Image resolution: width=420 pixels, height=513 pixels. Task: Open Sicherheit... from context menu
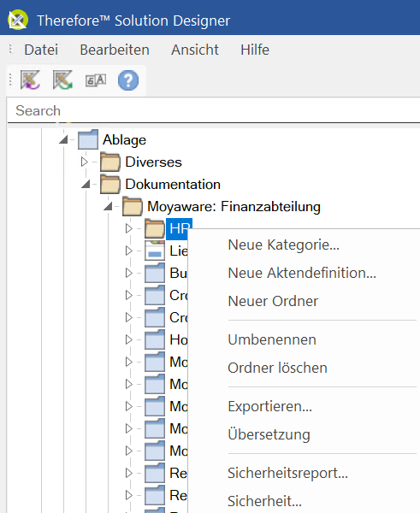[264, 501]
